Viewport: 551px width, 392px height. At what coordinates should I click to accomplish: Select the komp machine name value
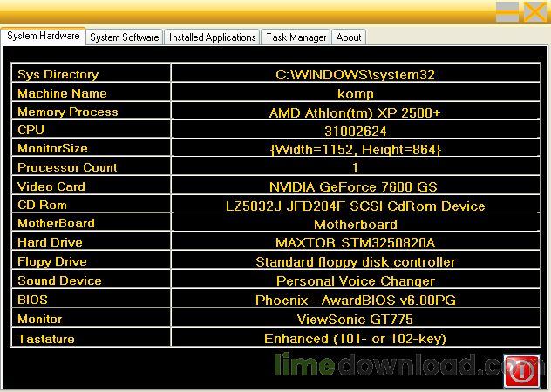coord(355,92)
